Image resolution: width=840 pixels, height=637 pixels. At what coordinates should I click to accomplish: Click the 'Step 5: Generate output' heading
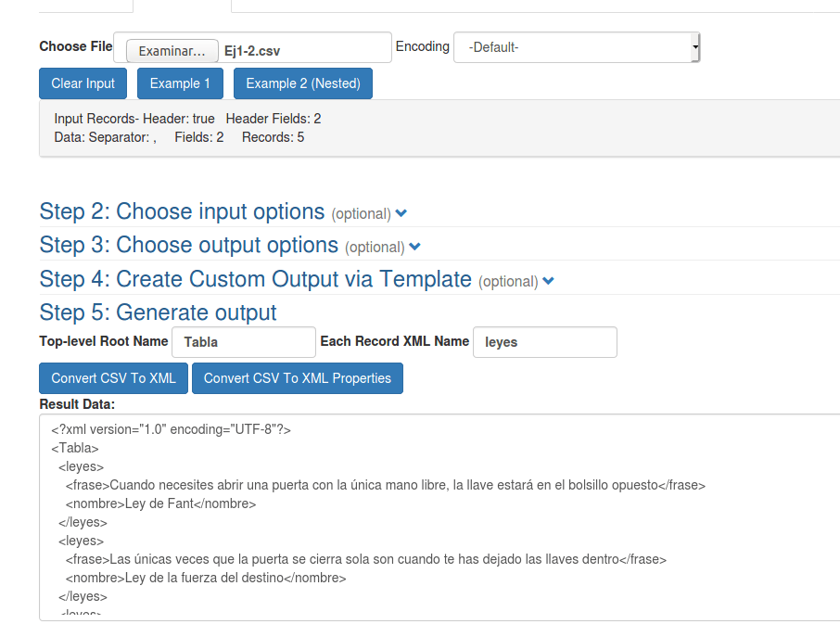point(158,312)
